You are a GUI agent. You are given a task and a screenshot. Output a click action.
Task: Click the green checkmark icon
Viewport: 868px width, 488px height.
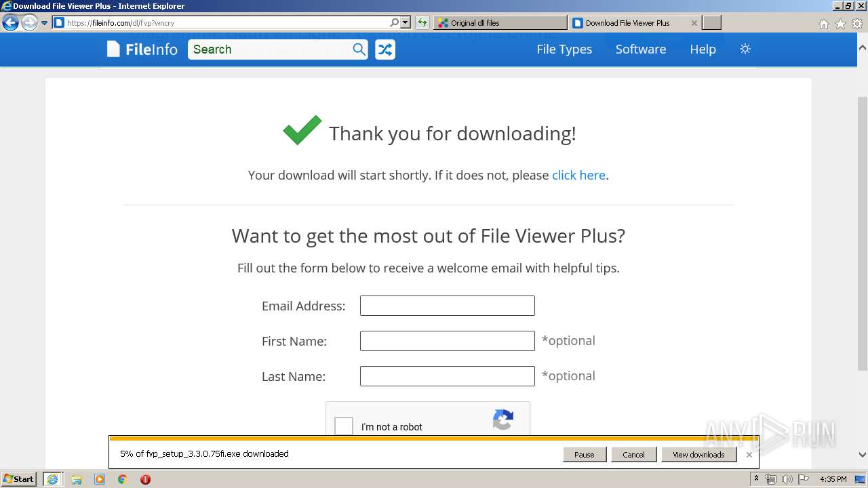(302, 130)
